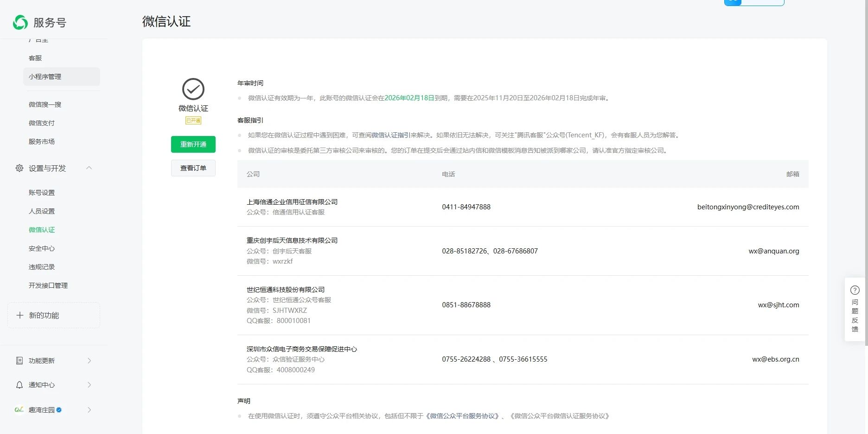Click the 上海倍通企业信用征信有限公司 company name
Viewport: 868px width, 434px height.
[292, 202]
